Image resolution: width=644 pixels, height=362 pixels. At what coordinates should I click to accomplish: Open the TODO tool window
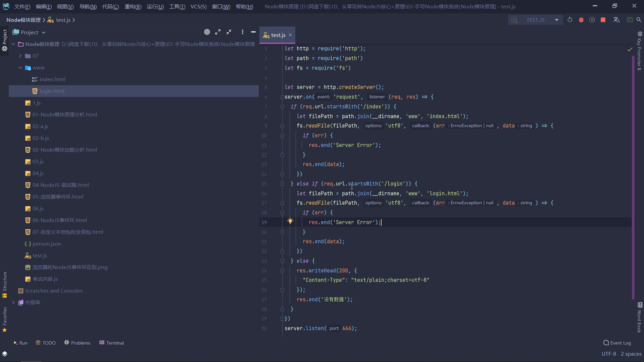tap(46, 343)
